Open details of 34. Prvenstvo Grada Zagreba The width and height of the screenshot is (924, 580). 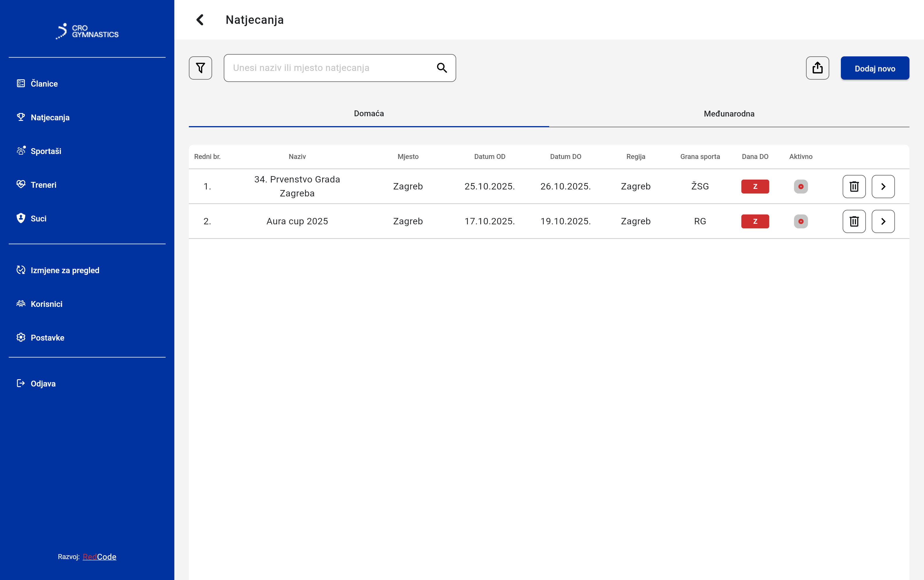[883, 187]
